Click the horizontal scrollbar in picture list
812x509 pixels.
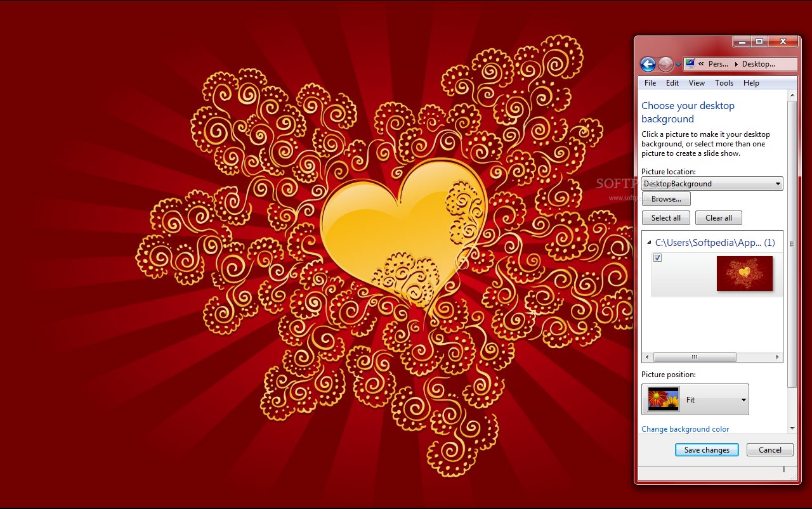pyautogui.click(x=695, y=358)
